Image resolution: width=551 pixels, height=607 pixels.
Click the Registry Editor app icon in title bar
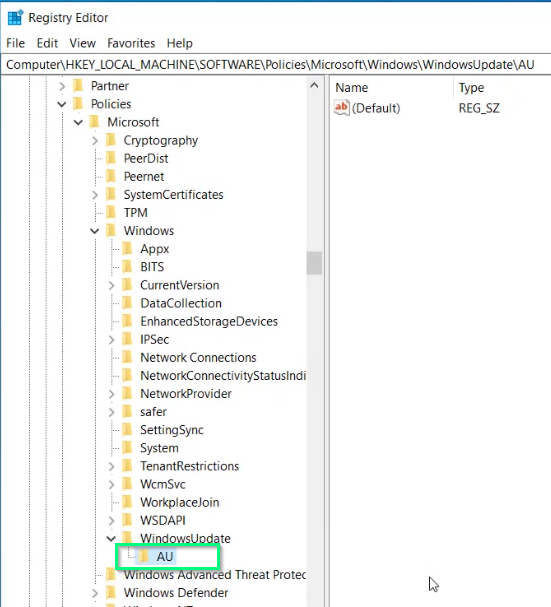coord(15,17)
